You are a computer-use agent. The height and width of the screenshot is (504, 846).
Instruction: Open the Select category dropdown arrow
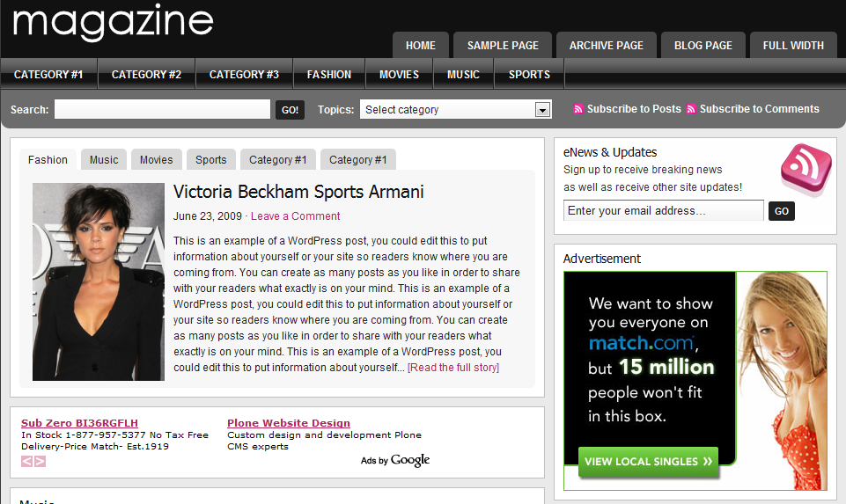[x=542, y=110]
